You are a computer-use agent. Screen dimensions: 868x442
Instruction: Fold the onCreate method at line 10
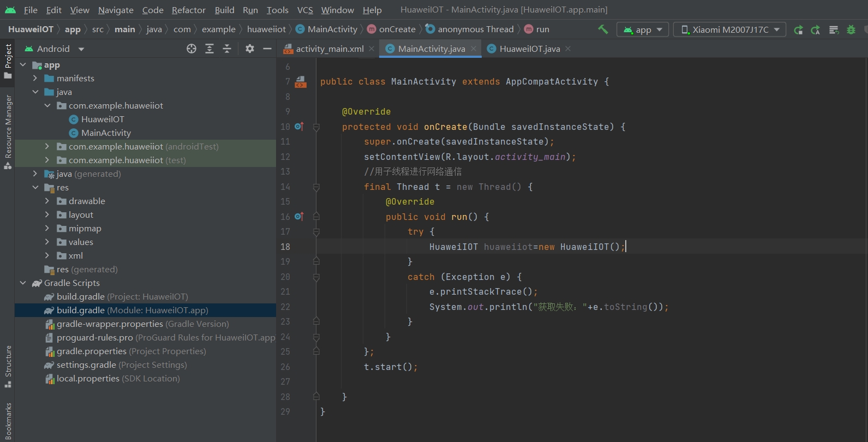[x=316, y=127]
